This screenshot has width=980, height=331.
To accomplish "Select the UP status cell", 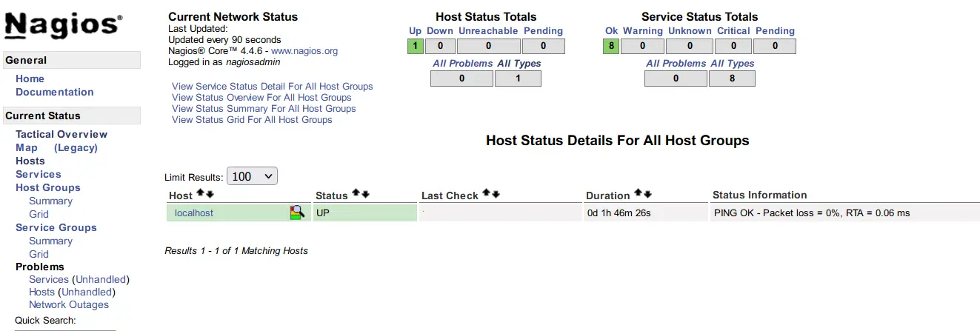I will 365,213.
